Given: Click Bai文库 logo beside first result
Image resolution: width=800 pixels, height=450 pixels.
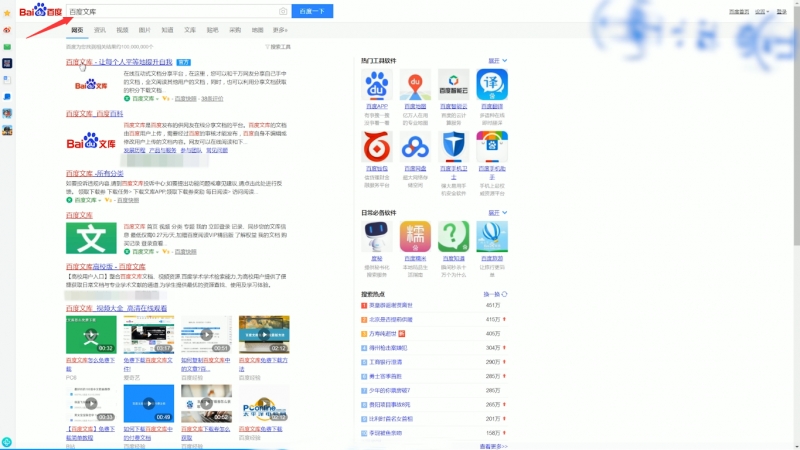Looking at the screenshot, I should coord(91,85).
